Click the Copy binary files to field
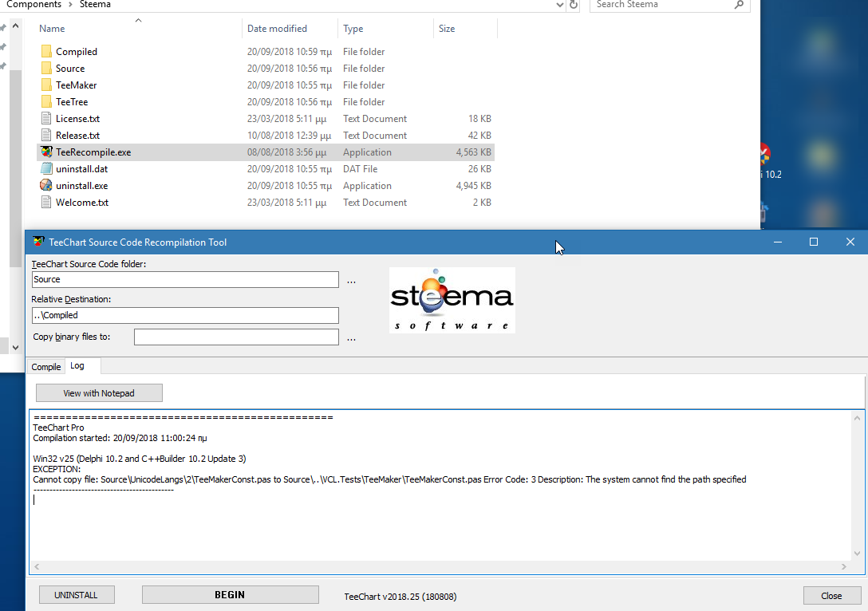Viewport: 868px width, 611px height. pos(236,337)
